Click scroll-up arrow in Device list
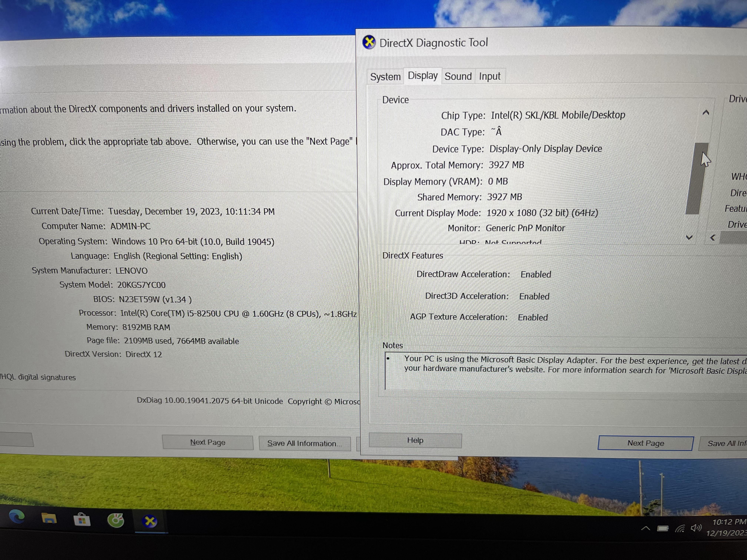This screenshot has height=560, width=747. (705, 113)
